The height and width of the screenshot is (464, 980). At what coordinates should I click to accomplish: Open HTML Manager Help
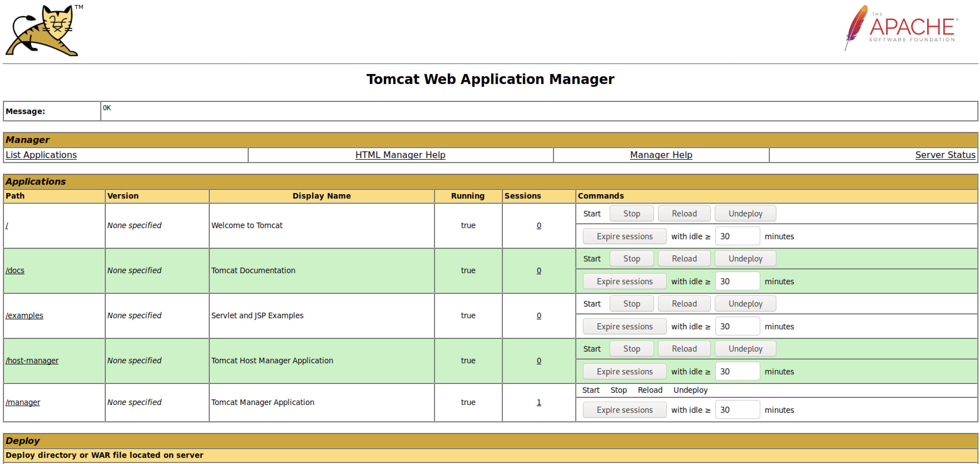click(400, 155)
